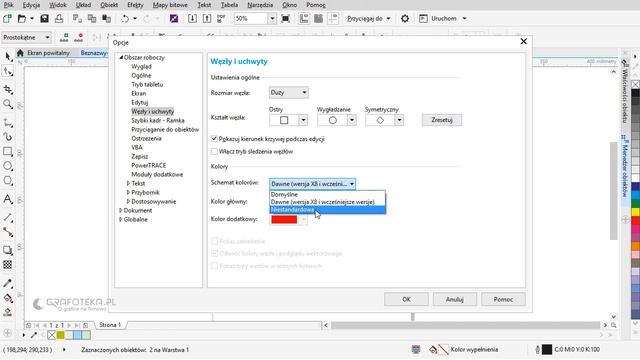
Task: Click the Zresetuj button
Action: pyautogui.click(x=442, y=120)
